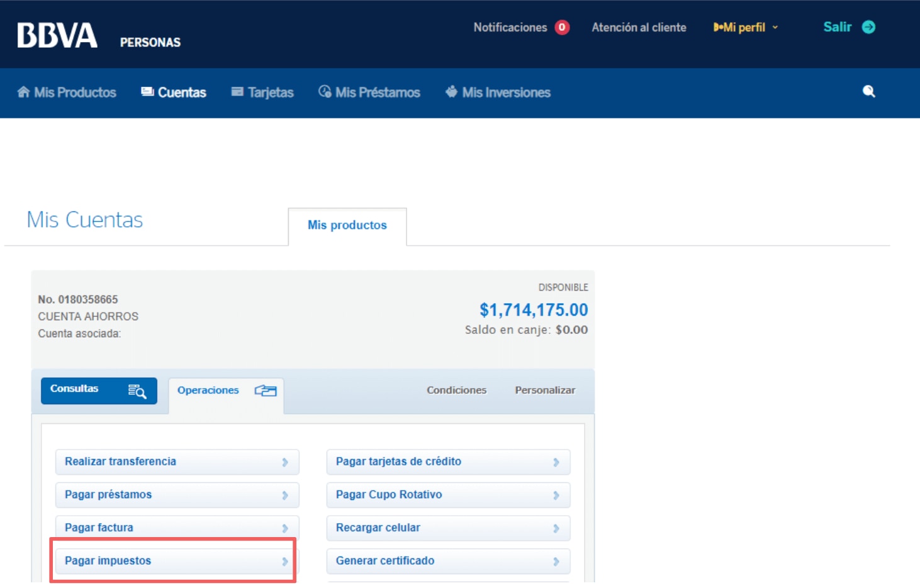Select Pagar Cupo Rotativo operation

pyautogui.click(x=448, y=495)
